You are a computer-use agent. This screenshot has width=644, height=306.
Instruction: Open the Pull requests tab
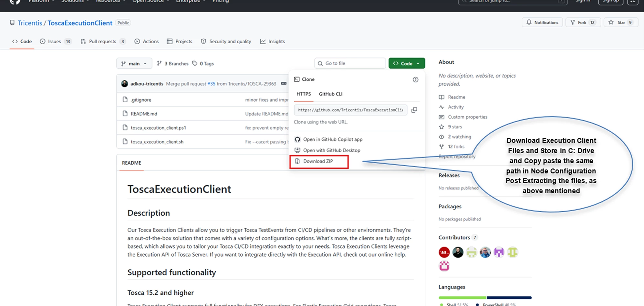(x=103, y=41)
